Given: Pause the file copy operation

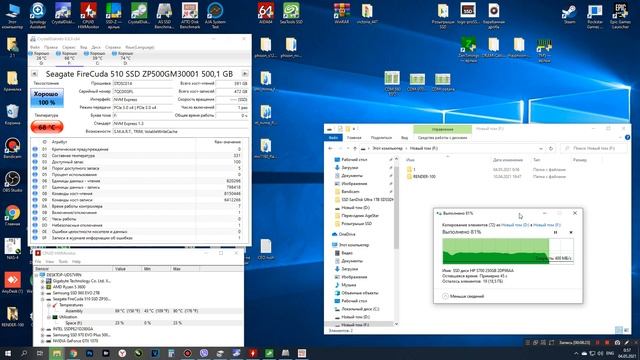Looking at the screenshot, I should point(556,232).
